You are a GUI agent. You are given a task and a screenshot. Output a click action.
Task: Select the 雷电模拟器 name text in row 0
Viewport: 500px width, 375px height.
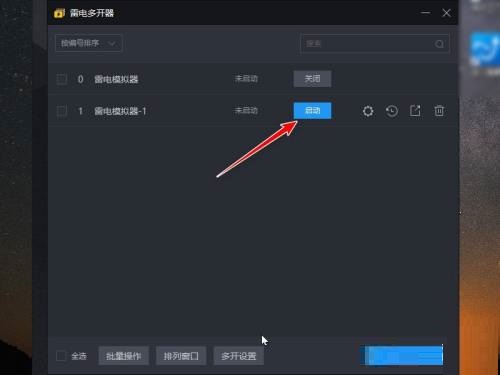coord(116,79)
